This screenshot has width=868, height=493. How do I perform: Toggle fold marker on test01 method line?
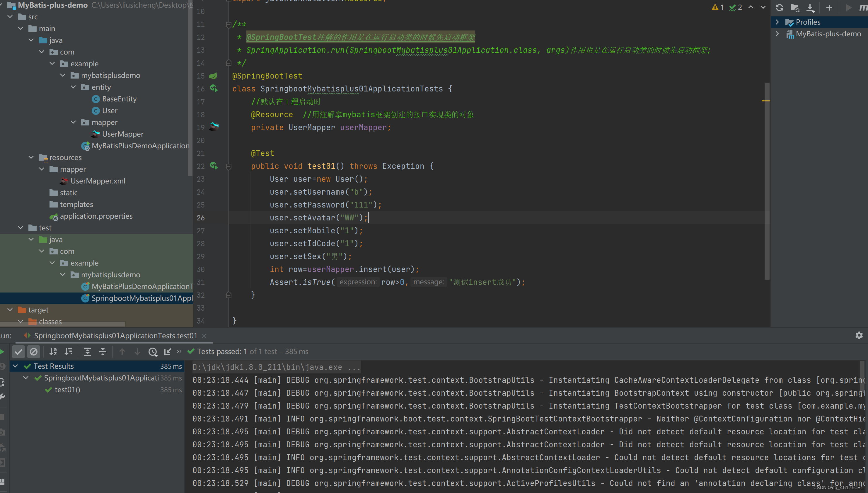229,166
